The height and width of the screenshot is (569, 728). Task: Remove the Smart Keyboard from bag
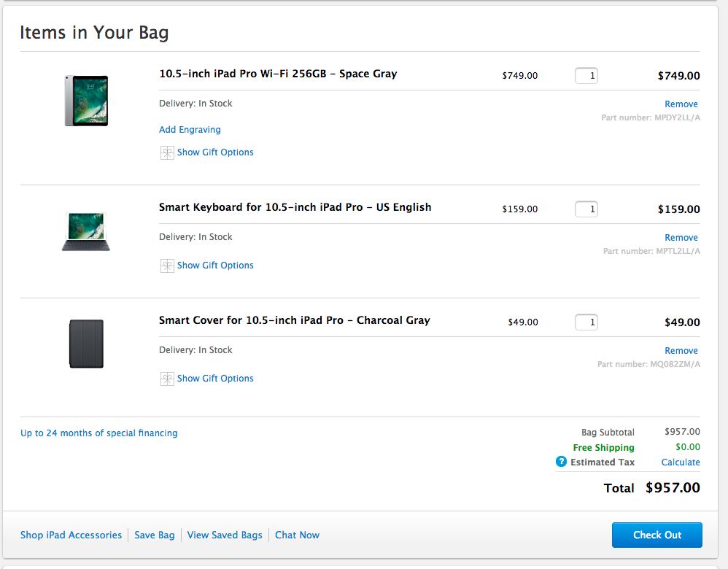point(681,237)
